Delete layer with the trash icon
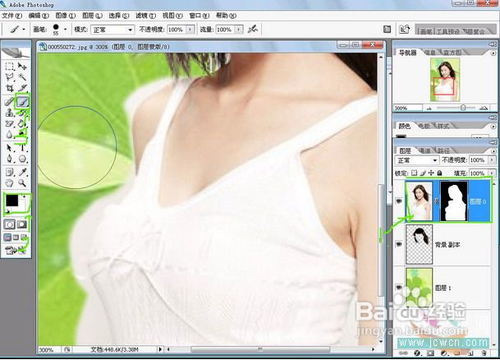The image size is (500, 360). (x=484, y=353)
